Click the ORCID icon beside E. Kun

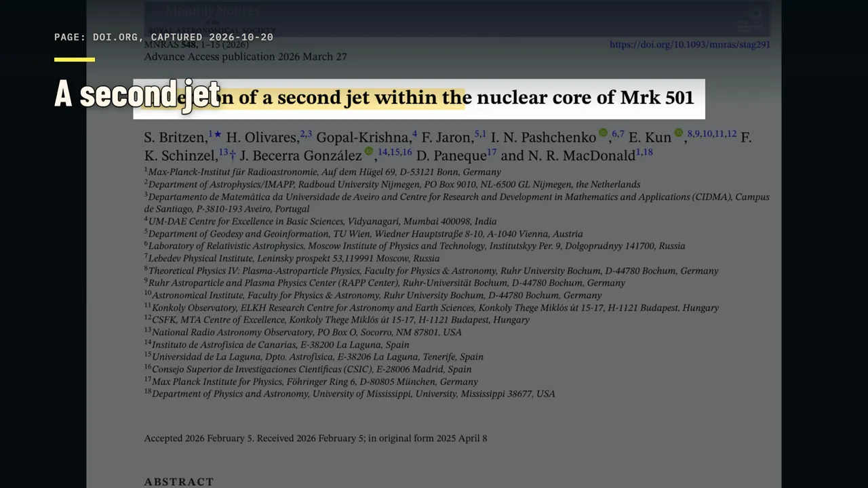coord(678,133)
